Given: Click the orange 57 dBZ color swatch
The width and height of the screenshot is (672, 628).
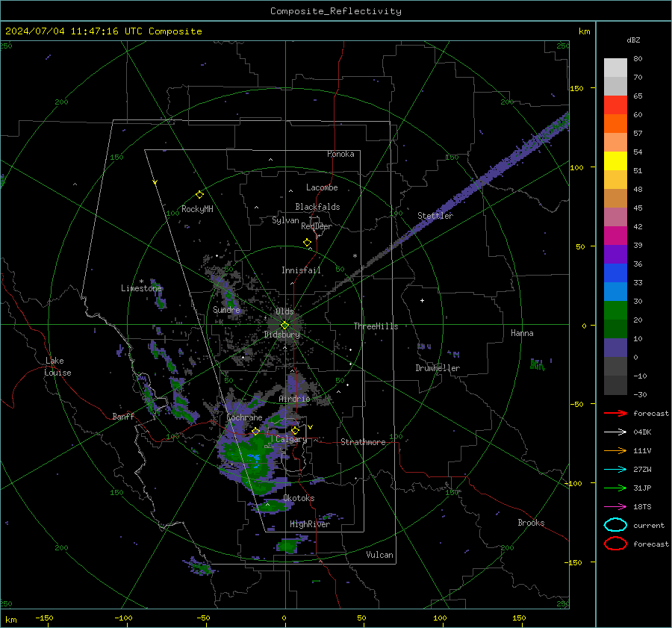Looking at the screenshot, I should (x=615, y=123).
